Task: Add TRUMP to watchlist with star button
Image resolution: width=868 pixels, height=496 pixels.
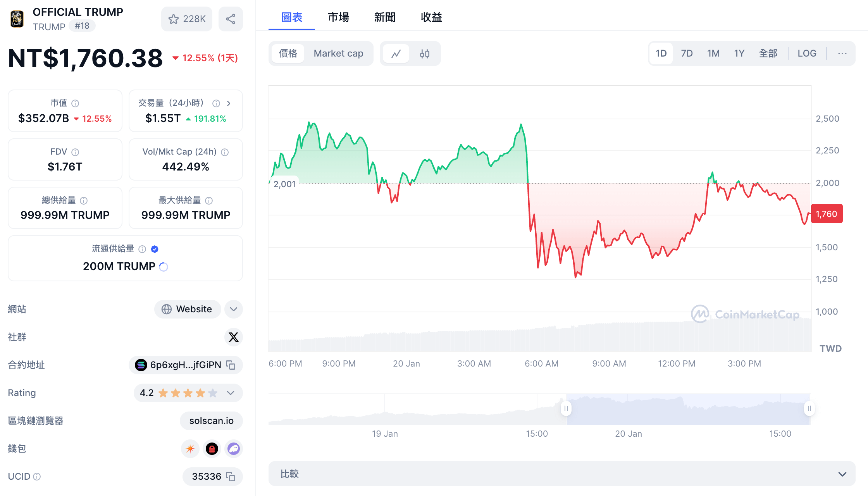Action: (187, 19)
